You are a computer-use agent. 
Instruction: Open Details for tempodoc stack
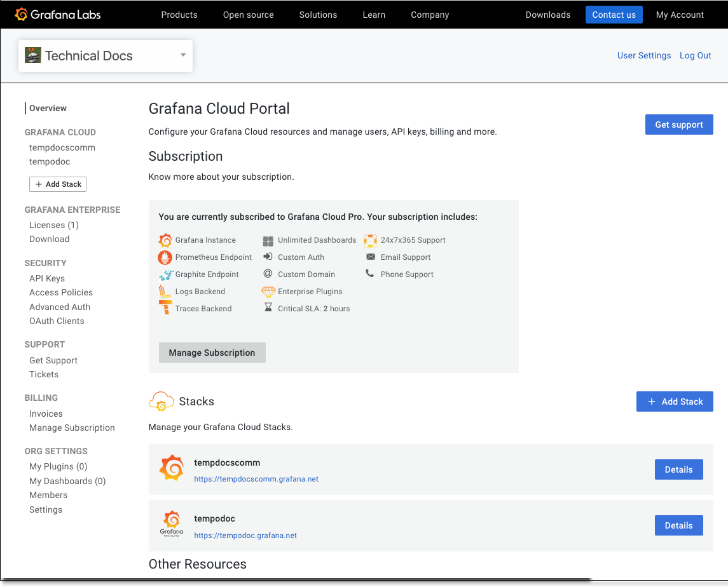(678, 525)
